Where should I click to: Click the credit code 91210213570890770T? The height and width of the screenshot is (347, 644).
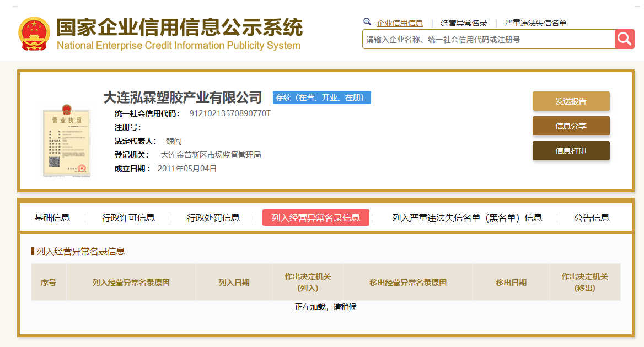[x=230, y=113]
